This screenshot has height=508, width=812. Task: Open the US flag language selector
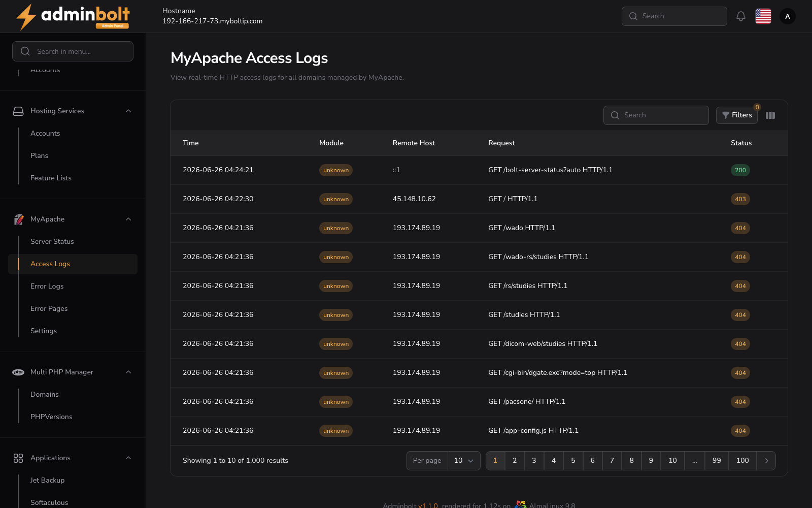763,16
